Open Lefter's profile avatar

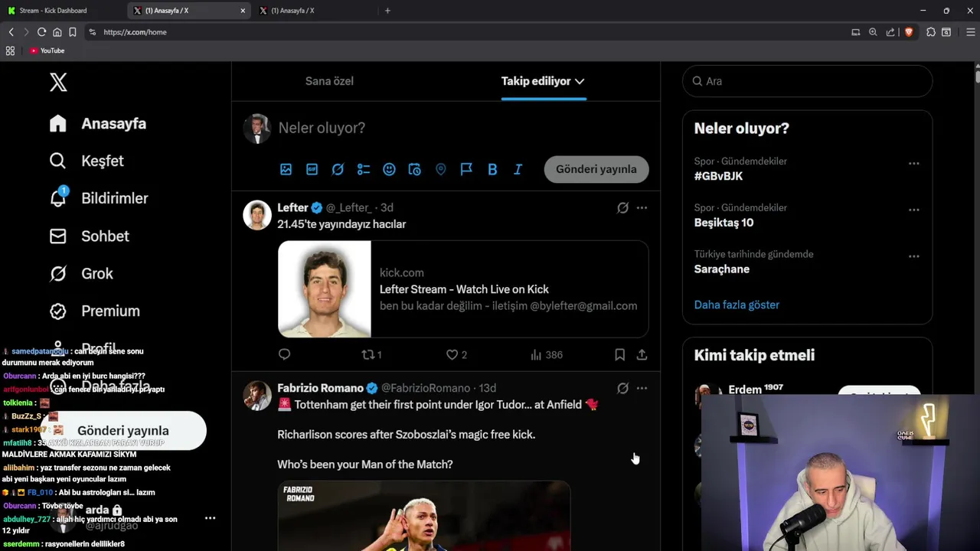(x=257, y=215)
